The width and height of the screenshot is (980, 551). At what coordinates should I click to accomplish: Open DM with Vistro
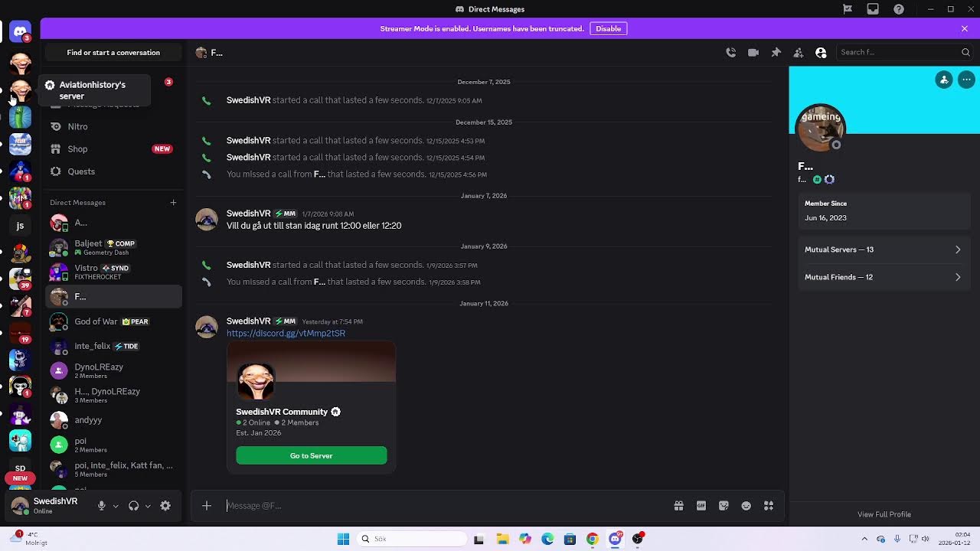pos(114,272)
